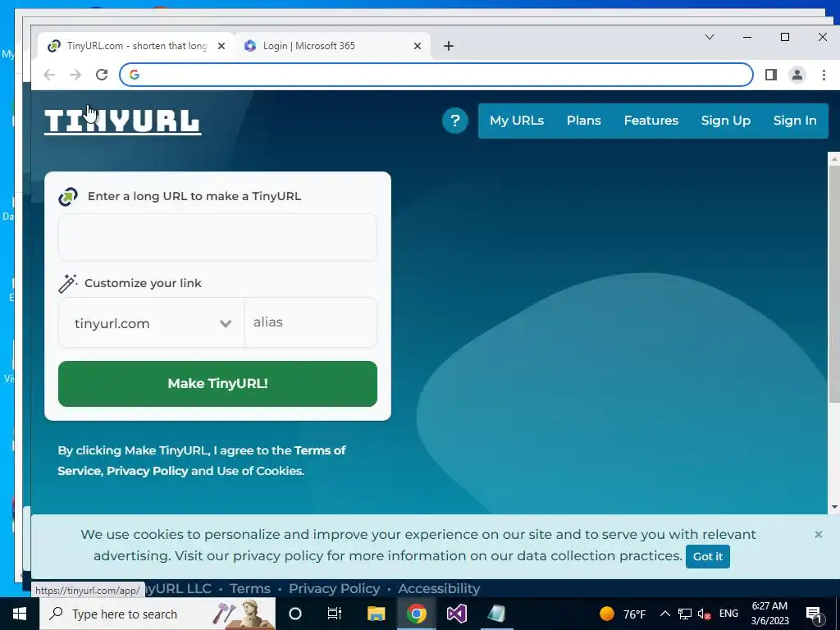Open a new tab with plus icon
The image size is (840, 630).
point(449,46)
